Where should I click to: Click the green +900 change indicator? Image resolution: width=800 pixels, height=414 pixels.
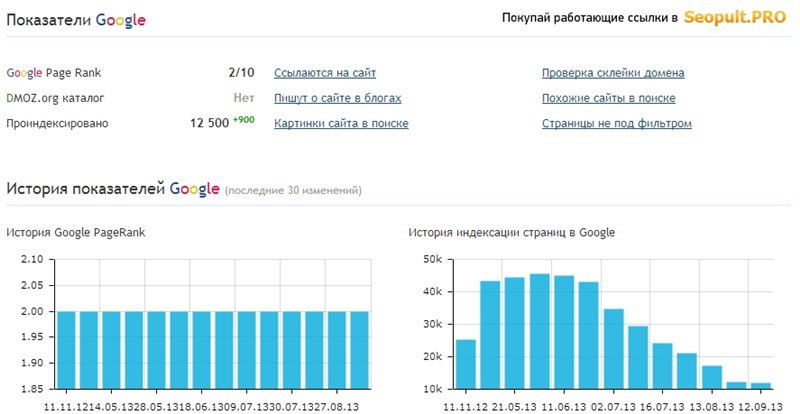[244, 120]
